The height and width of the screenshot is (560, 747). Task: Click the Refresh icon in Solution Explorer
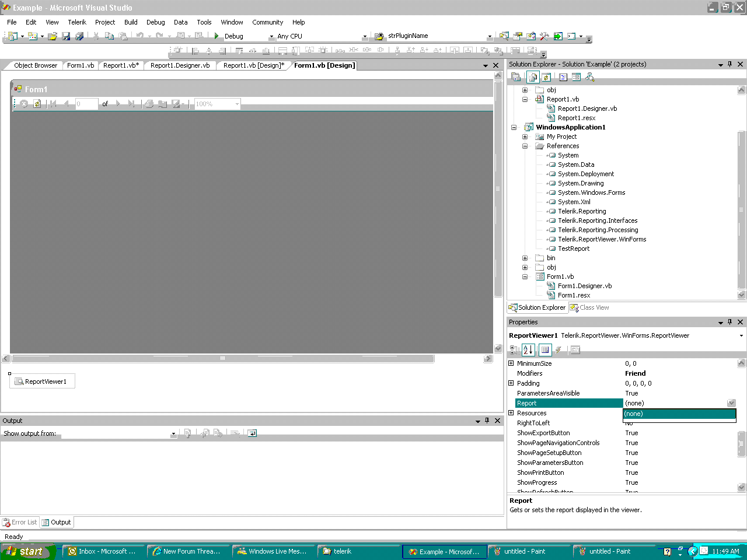tap(546, 77)
